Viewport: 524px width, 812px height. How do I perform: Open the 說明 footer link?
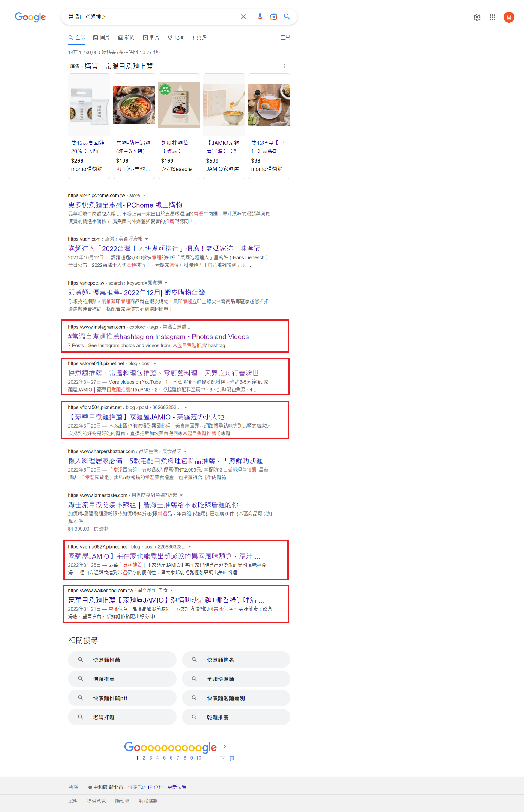coord(73,801)
